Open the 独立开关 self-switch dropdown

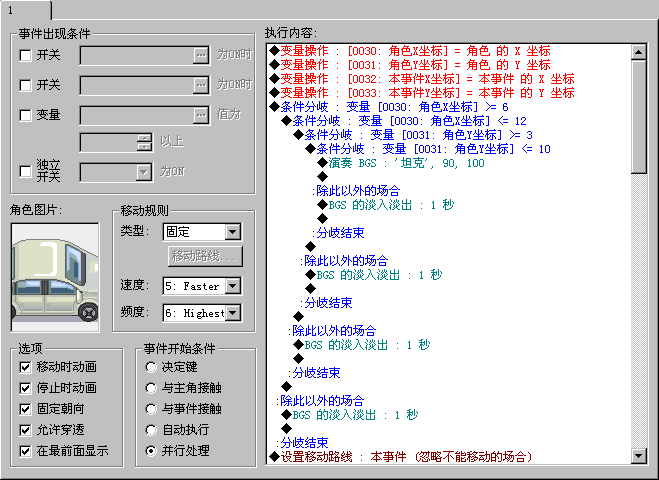tap(144, 172)
